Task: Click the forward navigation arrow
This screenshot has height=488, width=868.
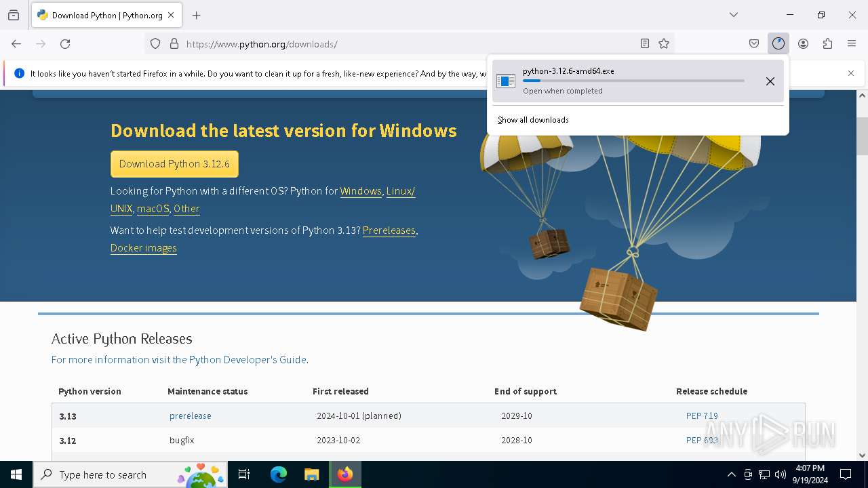Action: click(41, 44)
